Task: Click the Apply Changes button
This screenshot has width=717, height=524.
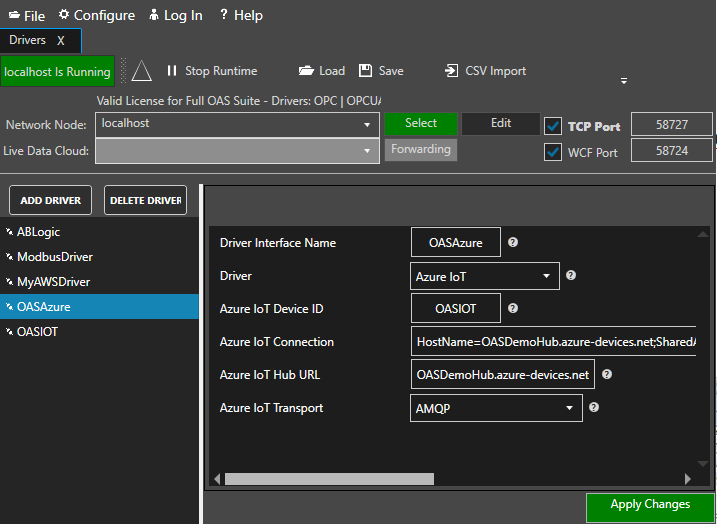Action: coord(650,505)
